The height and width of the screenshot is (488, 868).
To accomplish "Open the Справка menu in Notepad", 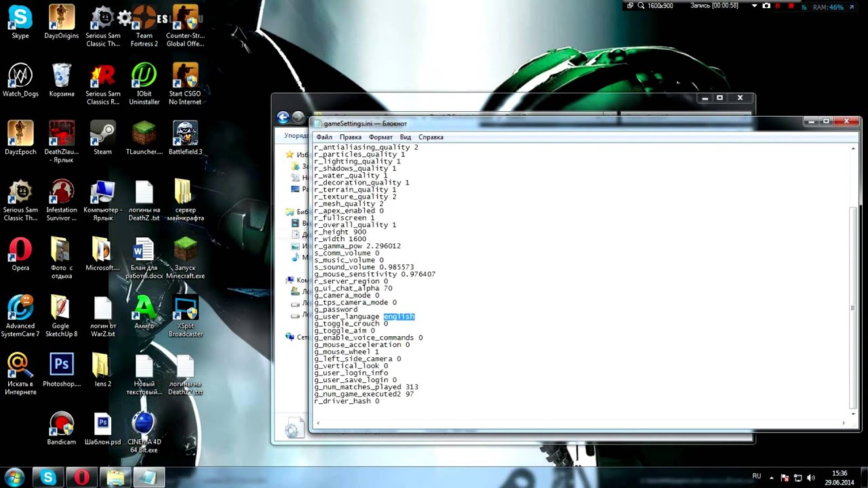I will pyautogui.click(x=431, y=137).
